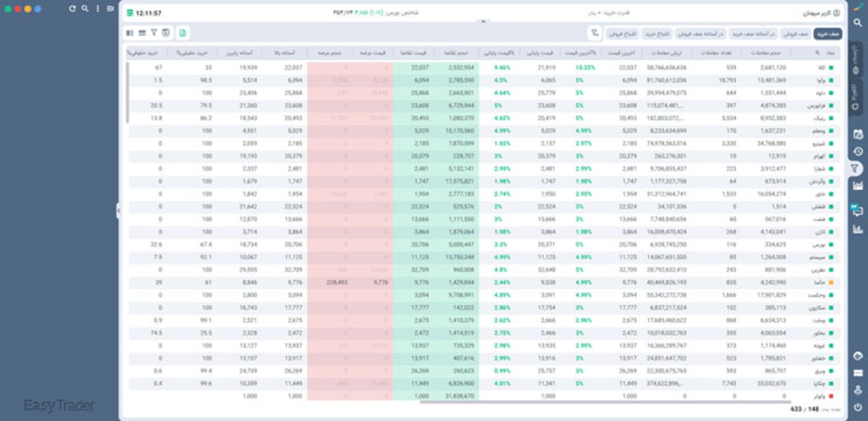Click the green Excel export icon

point(183,33)
